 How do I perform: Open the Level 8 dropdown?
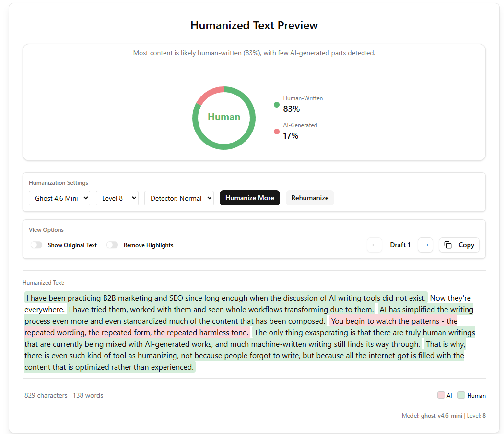(x=117, y=198)
